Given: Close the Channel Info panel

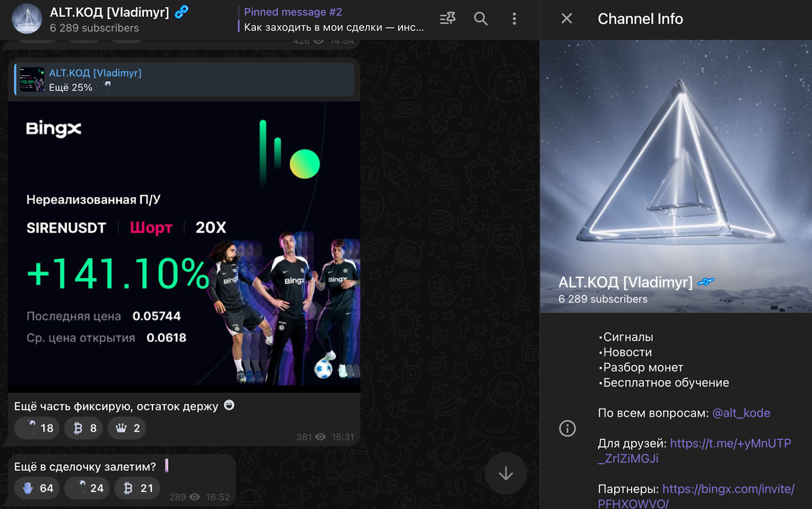Looking at the screenshot, I should pyautogui.click(x=567, y=19).
